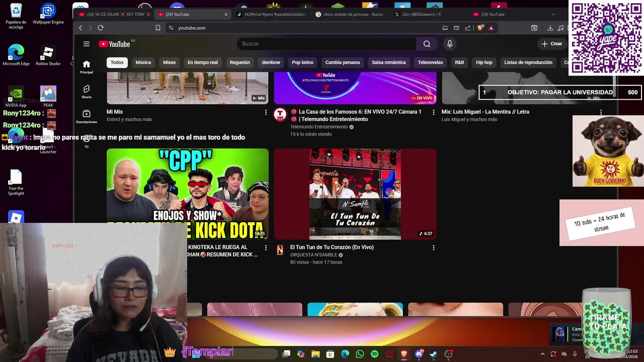Screen dimensions: 644x362
Task: Click the Crear button
Action: (551, 44)
